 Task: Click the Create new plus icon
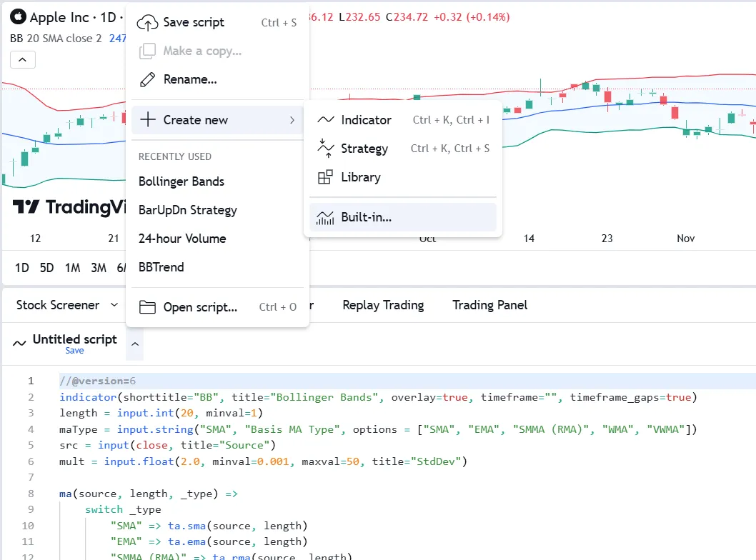point(147,120)
